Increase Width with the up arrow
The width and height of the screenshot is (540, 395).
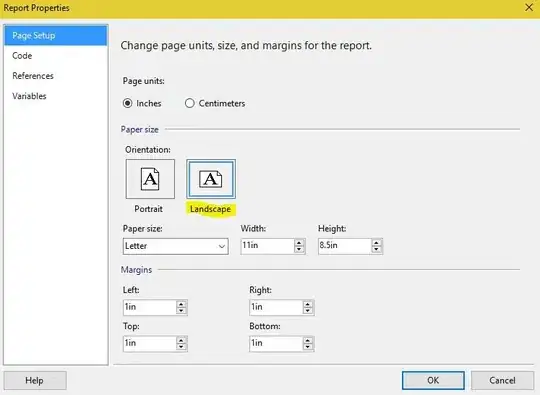point(299,243)
